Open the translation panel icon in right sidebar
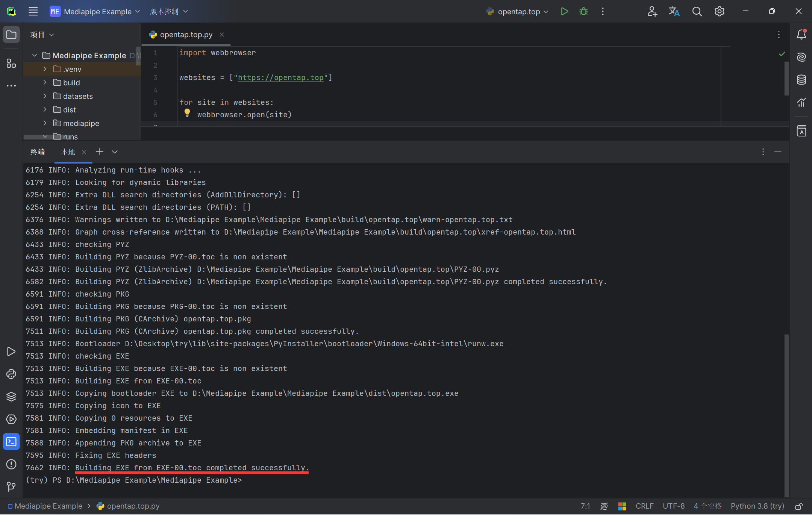This screenshot has width=812, height=515. pos(801,131)
